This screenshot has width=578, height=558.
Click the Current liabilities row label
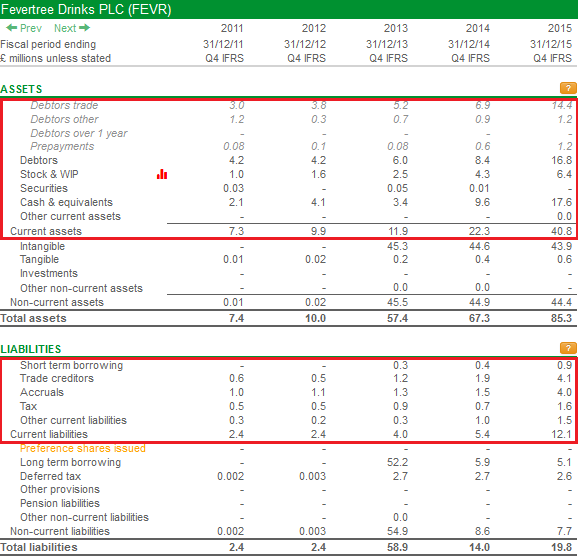pos(49,434)
